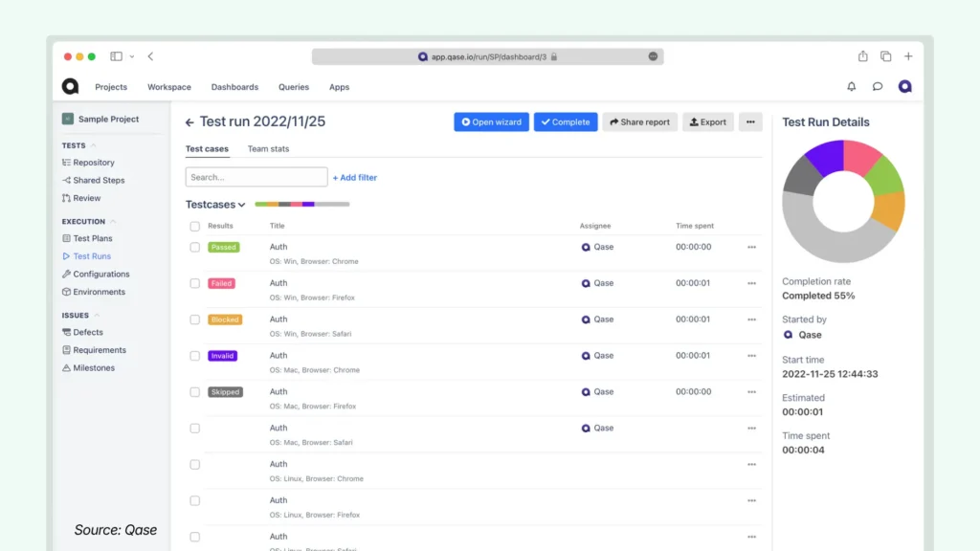The image size is (980, 551).
Task: Open row menu for Linux Firefox Auth case
Action: coord(751,500)
